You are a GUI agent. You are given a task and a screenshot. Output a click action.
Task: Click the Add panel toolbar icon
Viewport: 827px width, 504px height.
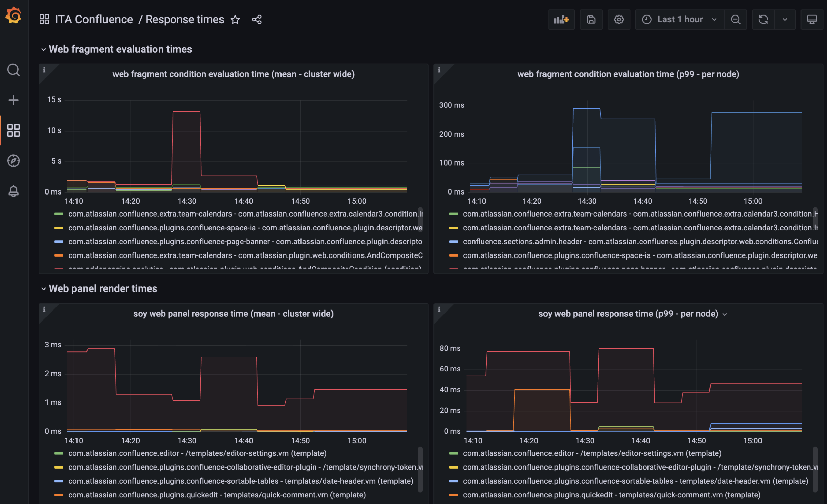pyautogui.click(x=561, y=20)
